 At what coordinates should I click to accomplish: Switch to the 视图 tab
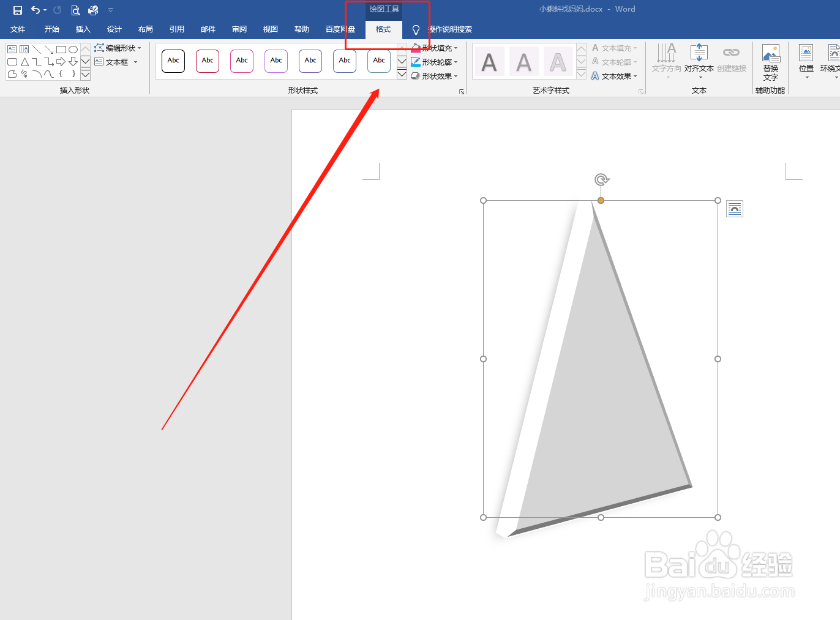pyautogui.click(x=271, y=29)
